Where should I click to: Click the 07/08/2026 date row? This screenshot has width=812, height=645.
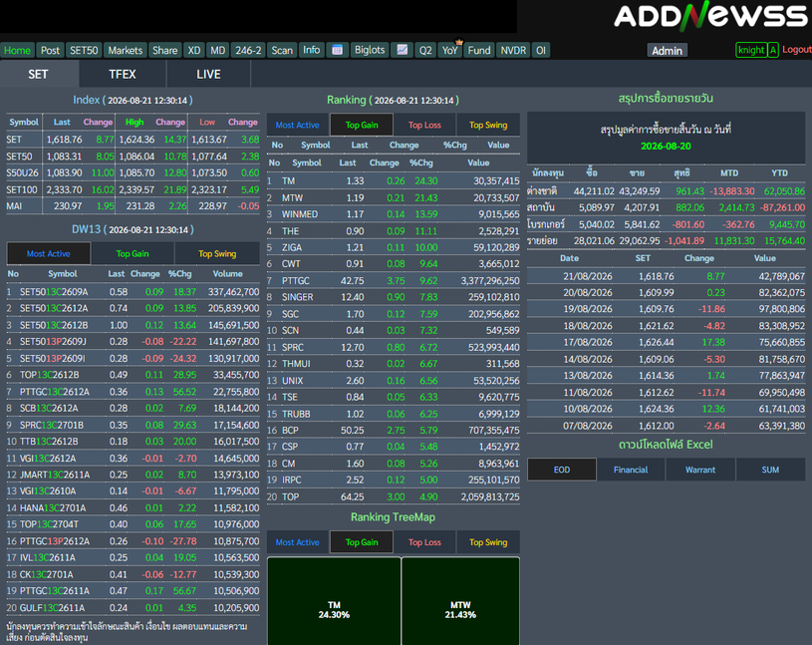(666, 426)
